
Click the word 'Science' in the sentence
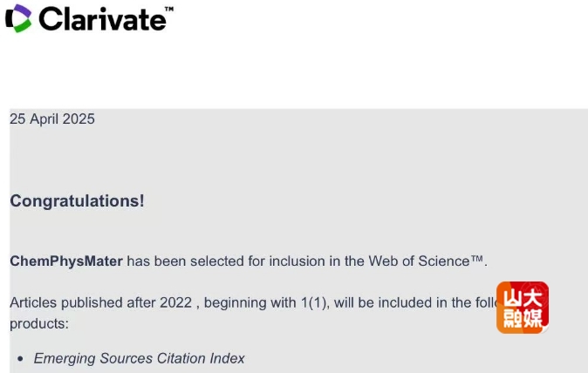[x=443, y=261]
